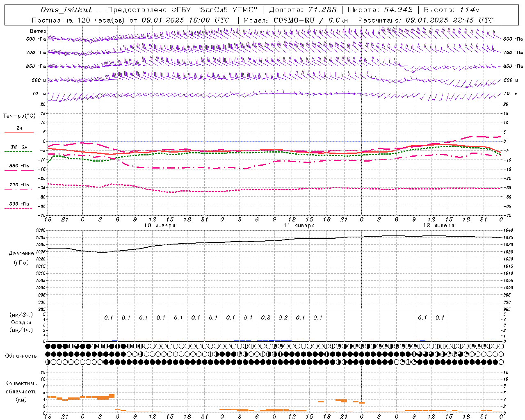Click the (км) unit label under convective cloudiness

(21, 399)
